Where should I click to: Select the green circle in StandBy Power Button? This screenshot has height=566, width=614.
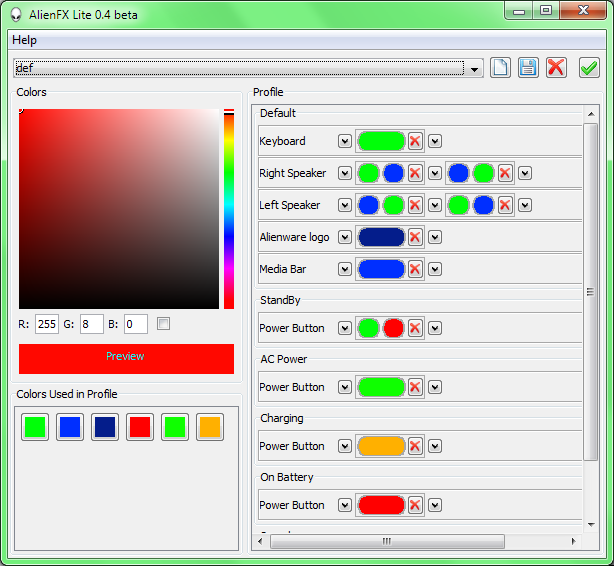[x=368, y=328]
